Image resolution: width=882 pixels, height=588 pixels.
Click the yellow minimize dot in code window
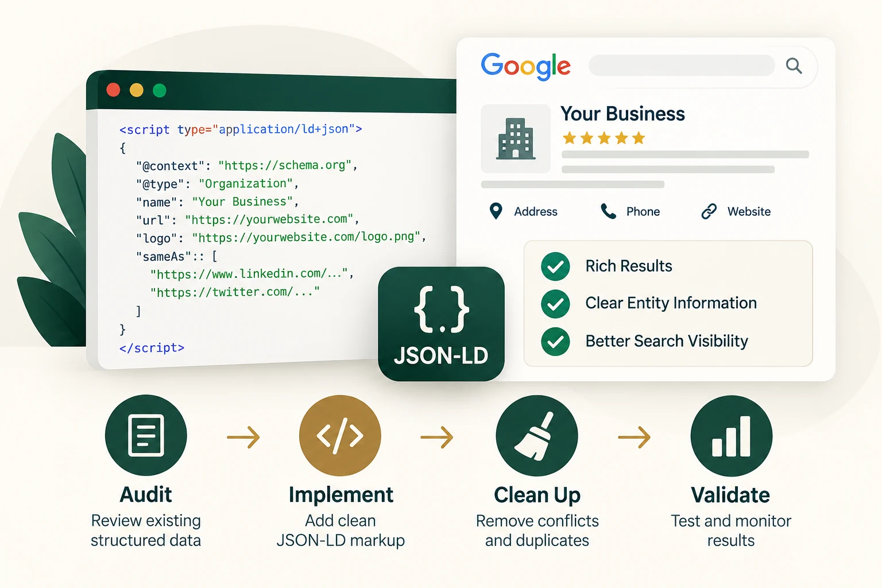(137, 90)
